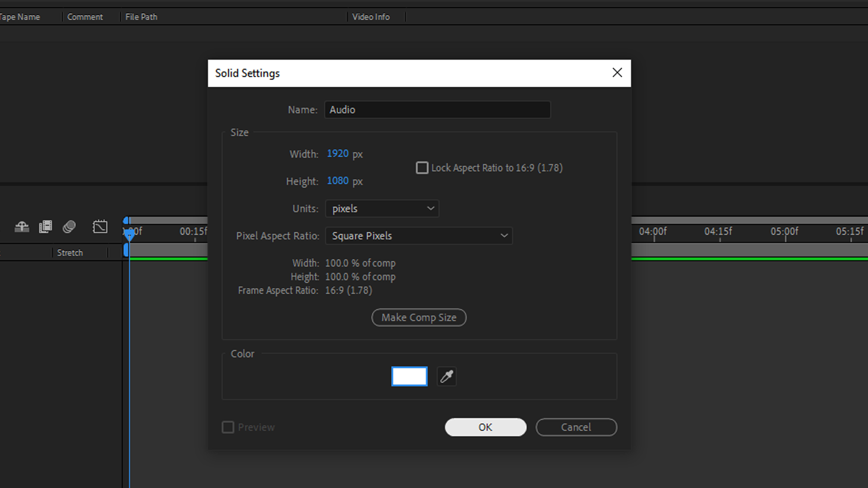Click OK to confirm Solid Settings
The height and width of the screenshot is (488, 868).
tap(485, 427)
